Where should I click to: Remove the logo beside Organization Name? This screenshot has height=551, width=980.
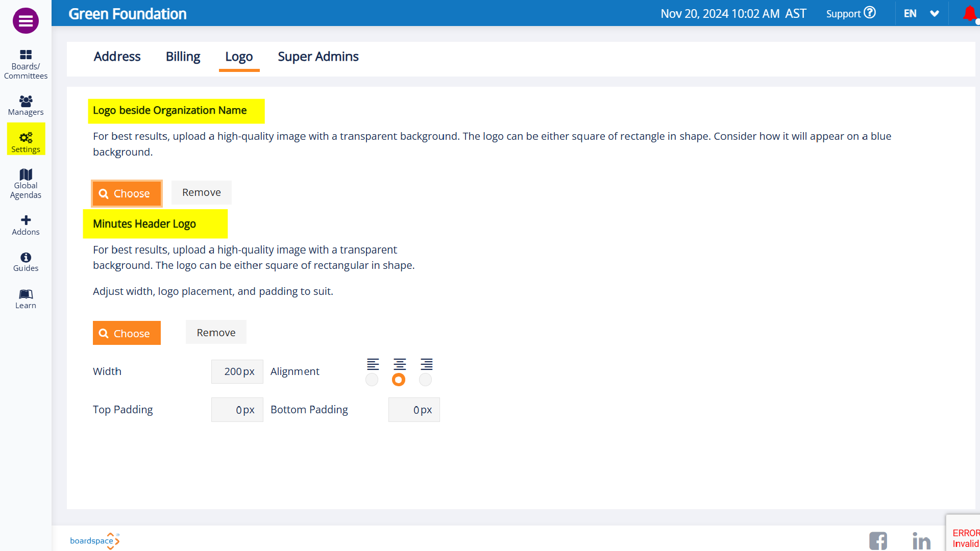[202, 192]
